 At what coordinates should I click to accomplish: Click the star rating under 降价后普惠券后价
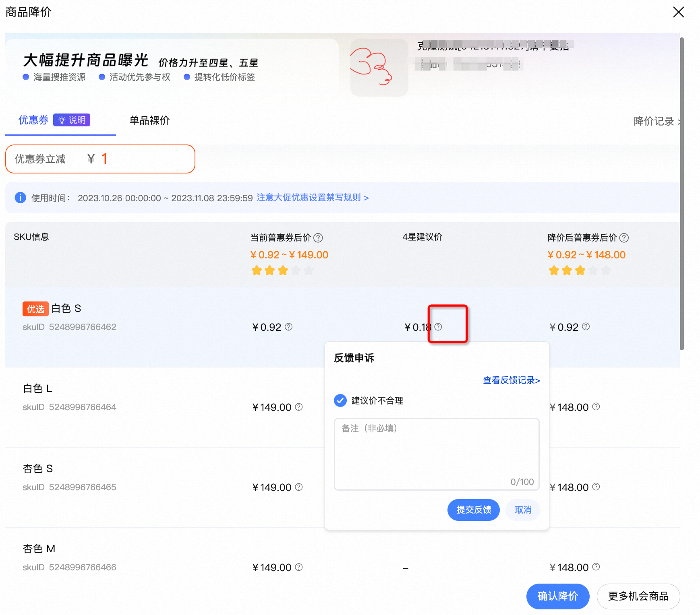click(580, 270)
